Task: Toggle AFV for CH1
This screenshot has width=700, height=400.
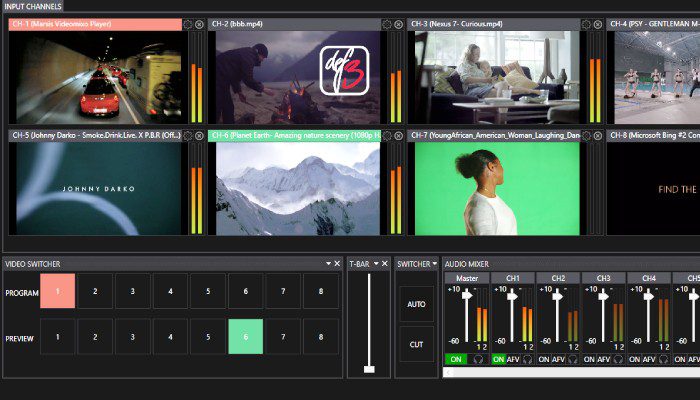Action: (513, 359)
